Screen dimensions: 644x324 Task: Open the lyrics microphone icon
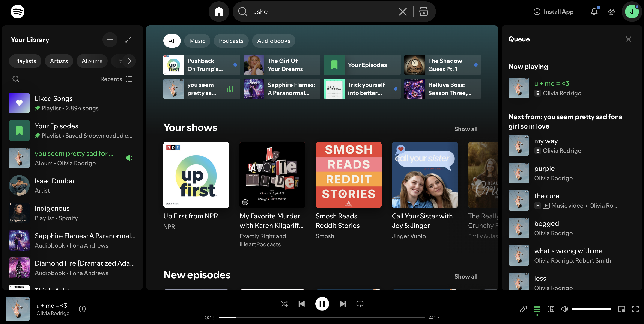(523, 309)
